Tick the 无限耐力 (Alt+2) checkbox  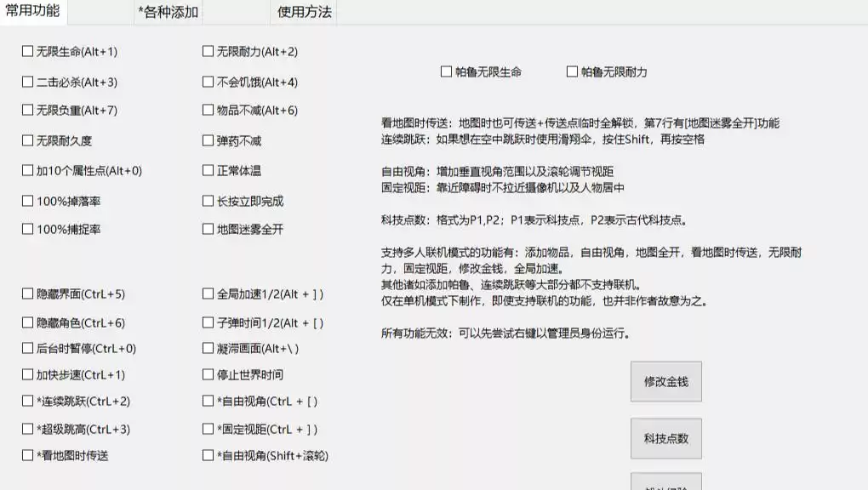pos(208,52)
